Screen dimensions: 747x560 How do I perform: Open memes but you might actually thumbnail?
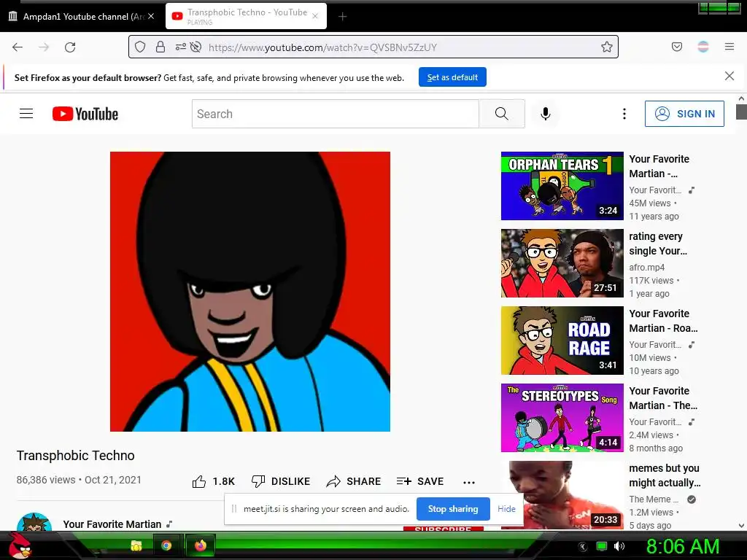click(562, 495)
